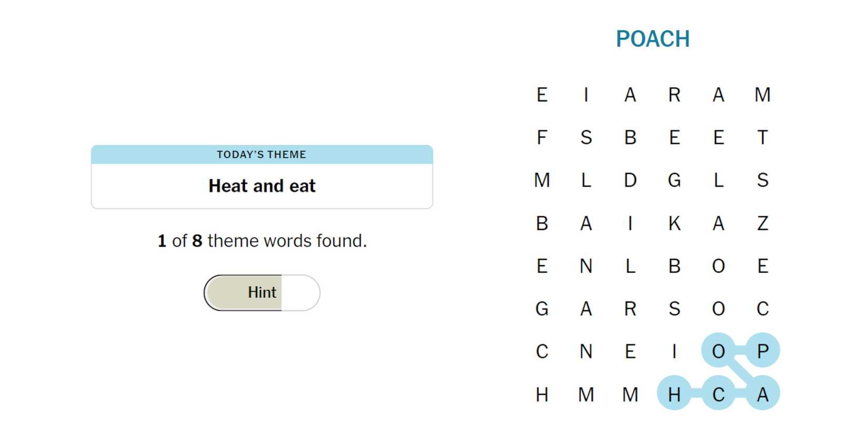Viewport: 868px width, 434px height.
Task: Select letter B between S and E
Action: pyautogui.click(x=630, y=138)
